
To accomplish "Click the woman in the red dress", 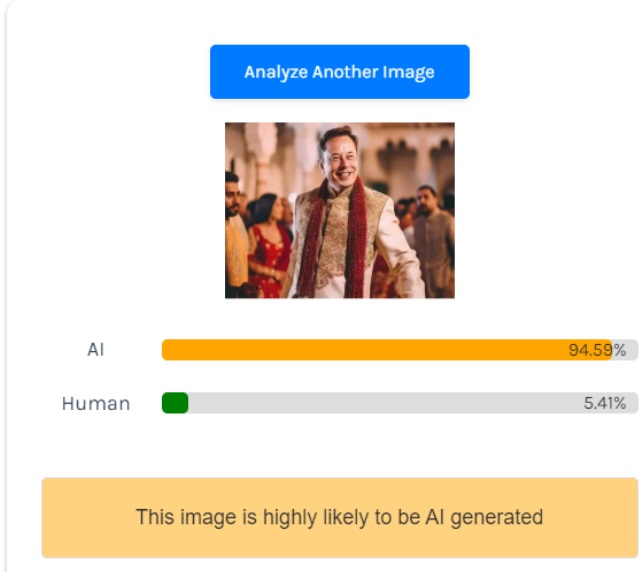I will click(x=268, y=255).
